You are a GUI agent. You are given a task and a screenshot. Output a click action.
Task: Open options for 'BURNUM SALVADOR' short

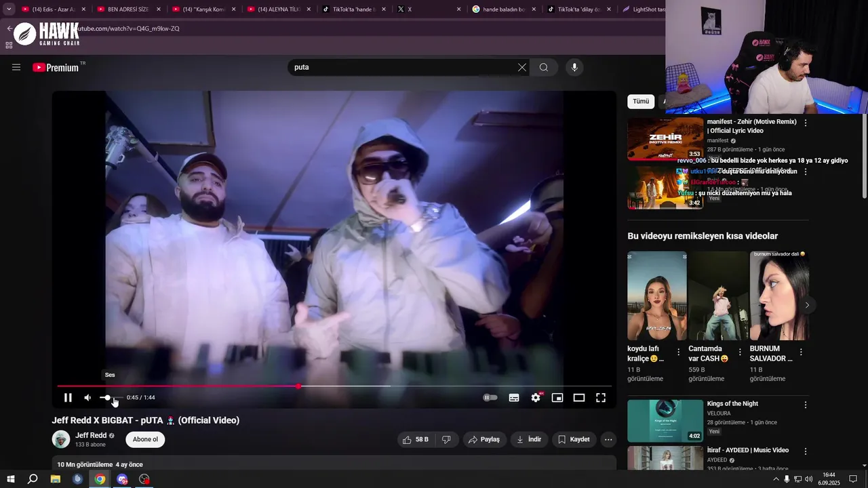point(801,352)
